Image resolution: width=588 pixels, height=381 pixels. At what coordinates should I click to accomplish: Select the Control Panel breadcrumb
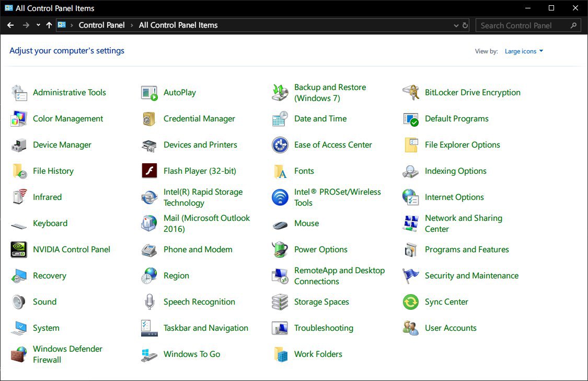[x=101, y=25]
